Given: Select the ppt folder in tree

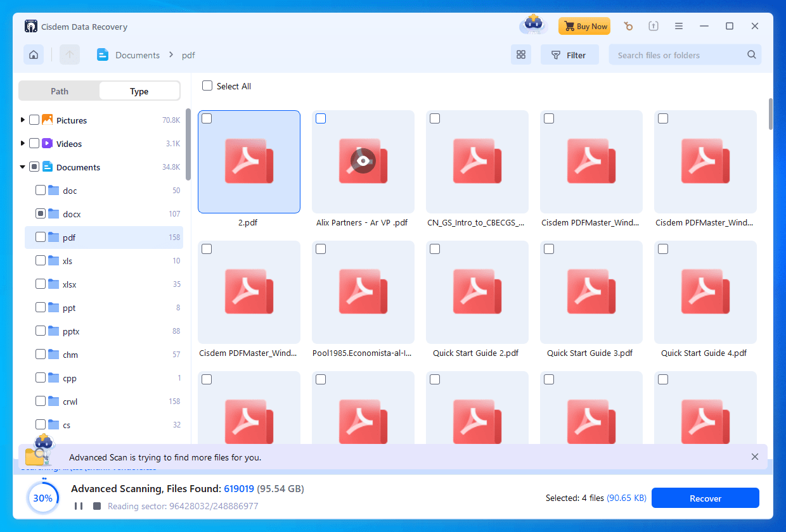Looking at the screenshot, I should pyautogui.click(x=104, y=307).
